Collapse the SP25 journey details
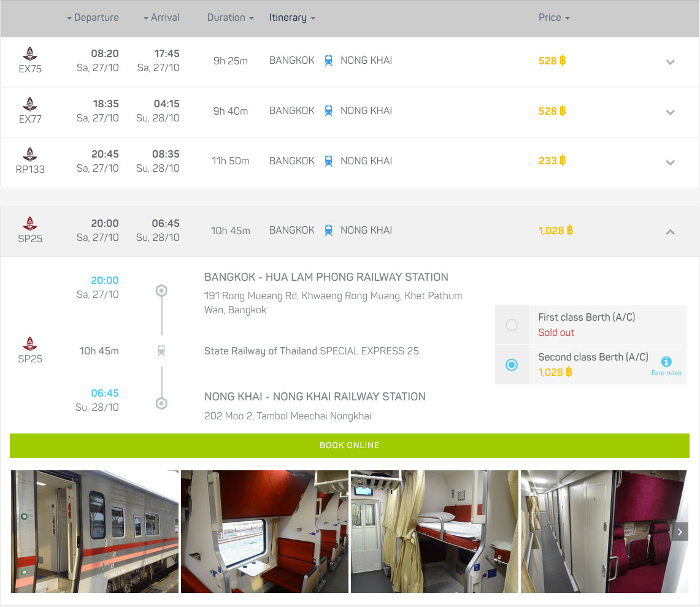 click(670, 232)
